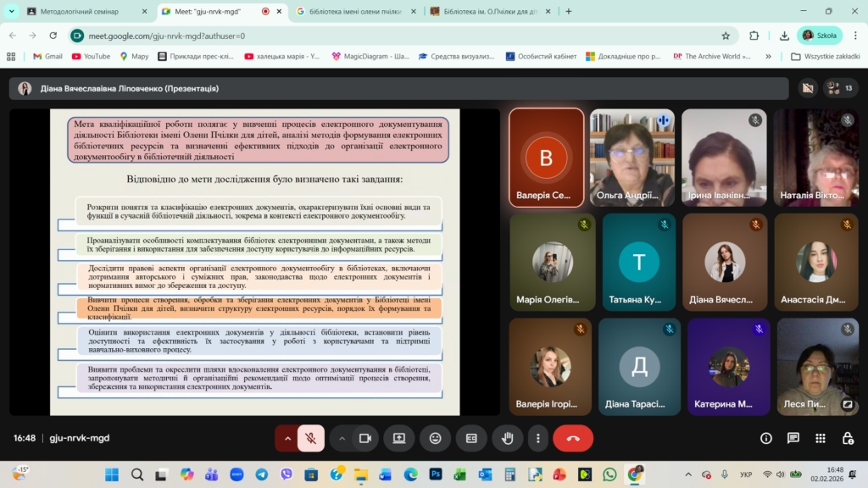Open more options three-dot menu
Screen dimensions: 868x488
point(538,438)
